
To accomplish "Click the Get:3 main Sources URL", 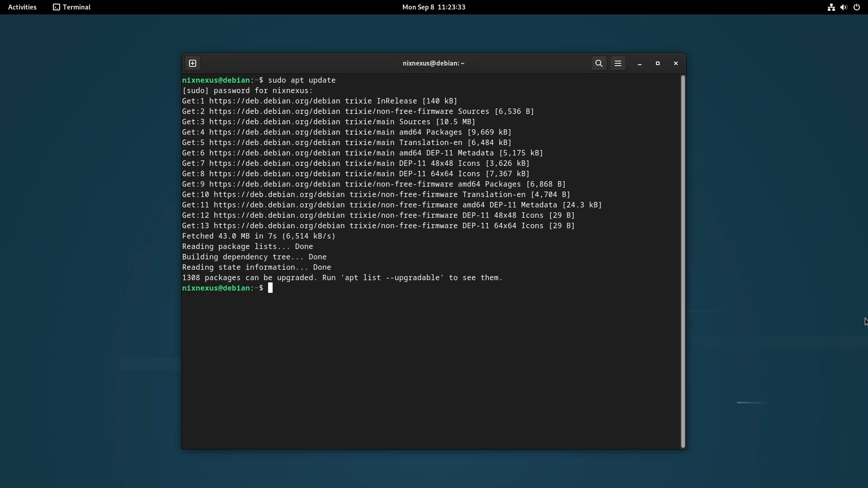I will pos(274,122).
